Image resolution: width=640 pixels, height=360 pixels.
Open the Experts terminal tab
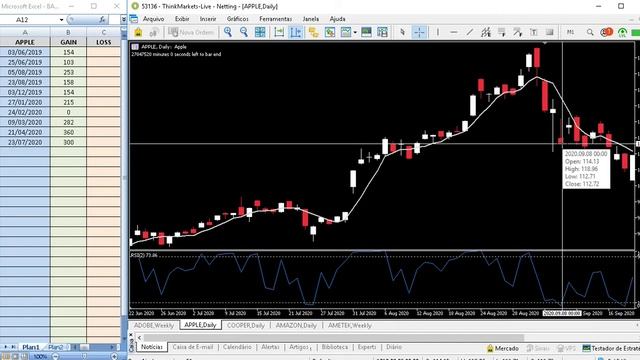pyautogui.click(x=367, y=347)
